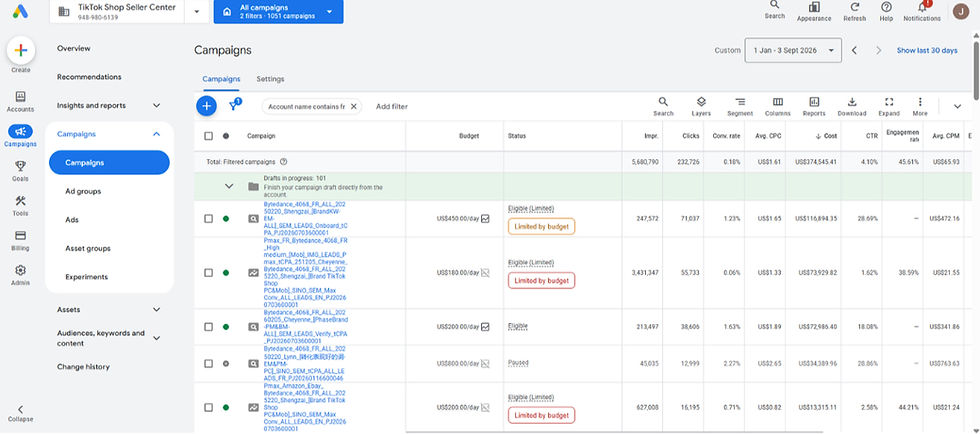Open budget chart icon for US$450.00/day
This screenshot has width=980, height=434.
[x=486, y=219]
